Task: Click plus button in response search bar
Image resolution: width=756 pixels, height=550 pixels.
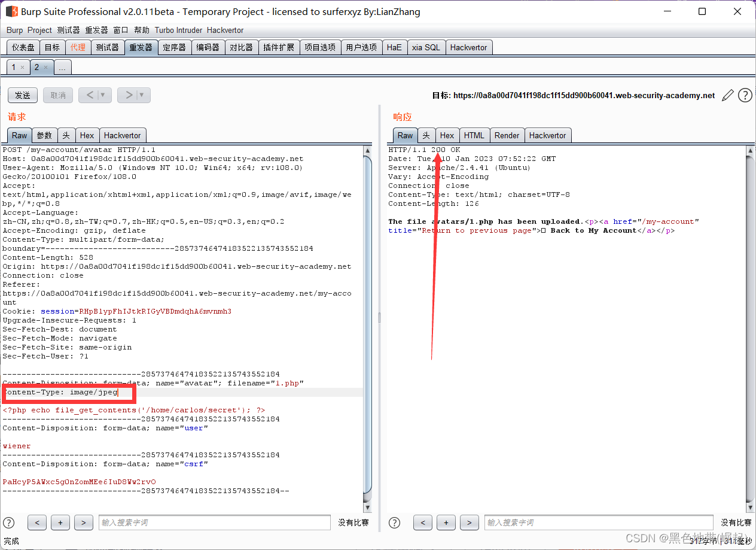Action: (446, 522)
